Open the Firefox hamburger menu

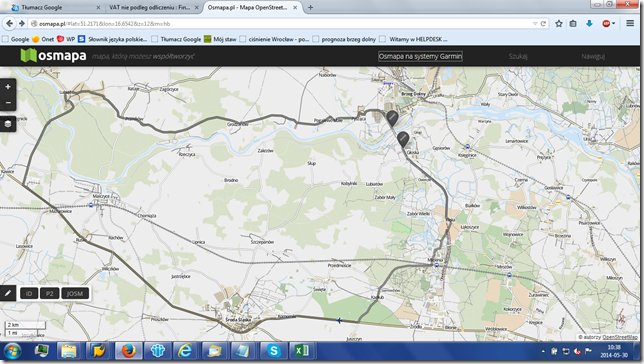[x=630, y=23]
